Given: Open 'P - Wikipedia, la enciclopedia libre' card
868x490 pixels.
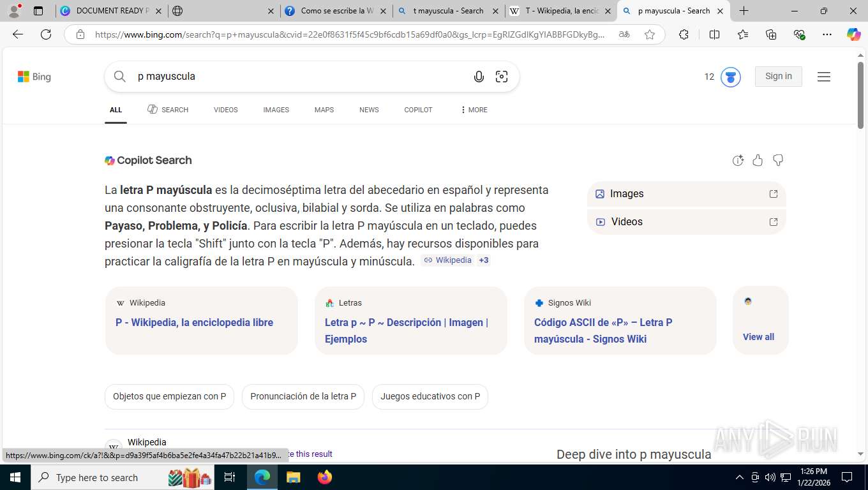Looking at the screenshot, I should (202, 320).
